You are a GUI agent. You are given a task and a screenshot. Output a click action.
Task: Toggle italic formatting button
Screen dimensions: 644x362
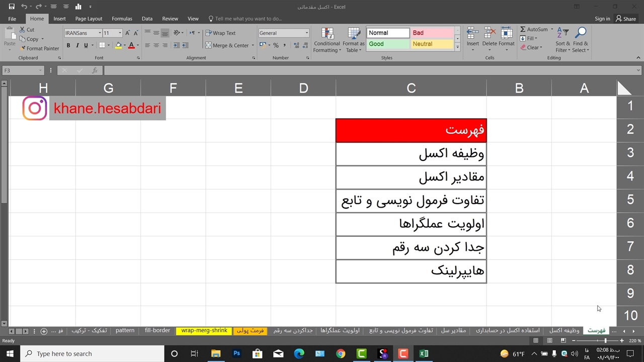[x=77, y=45]
